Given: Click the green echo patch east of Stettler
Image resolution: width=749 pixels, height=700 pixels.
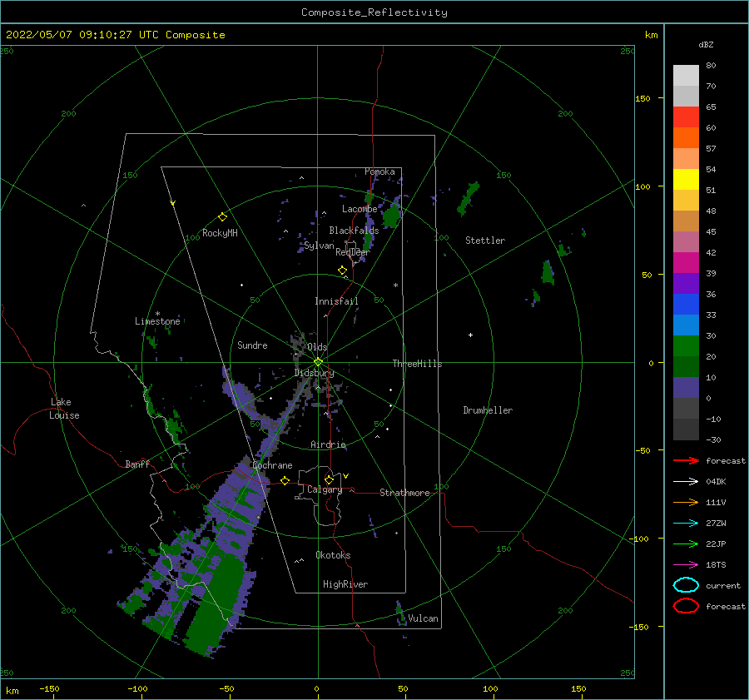Looking at the screenshot, I should click(x=548, y=273).
